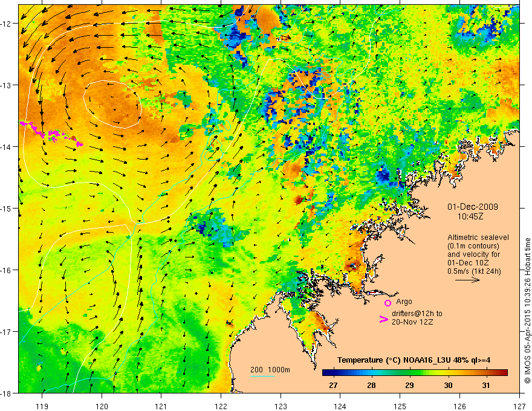Click the latitude axis label -12
532x411 pixels.
[x=7, y=24]
